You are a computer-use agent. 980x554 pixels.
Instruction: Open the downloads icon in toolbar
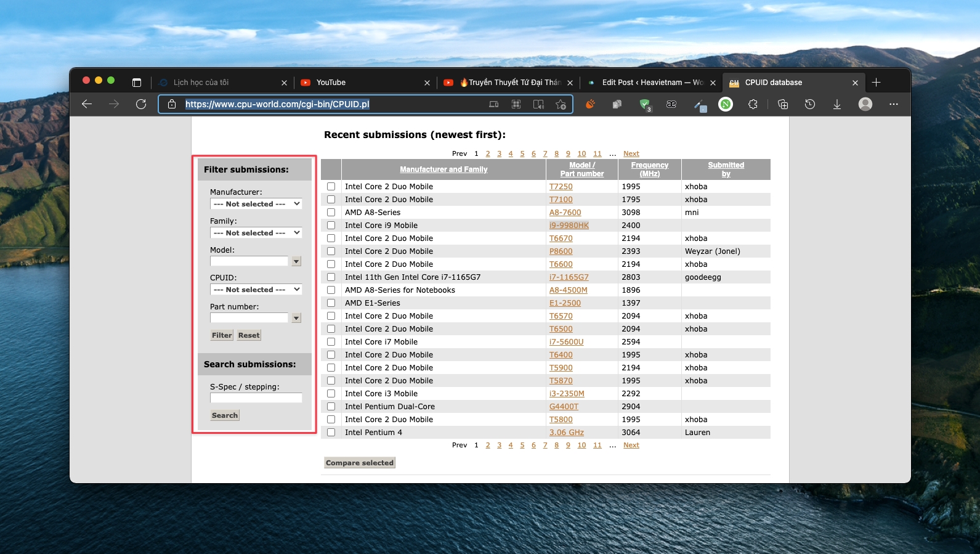(x=836, y=104)
